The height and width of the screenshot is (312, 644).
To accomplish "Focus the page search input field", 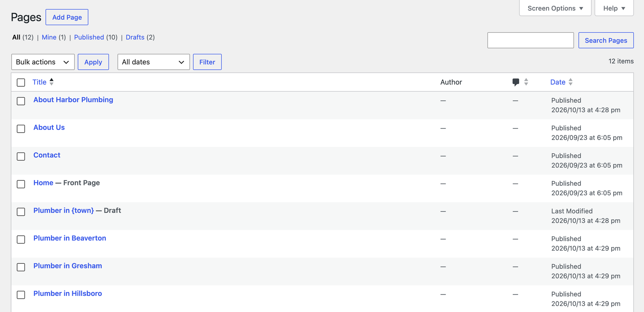I will (531, 40).
